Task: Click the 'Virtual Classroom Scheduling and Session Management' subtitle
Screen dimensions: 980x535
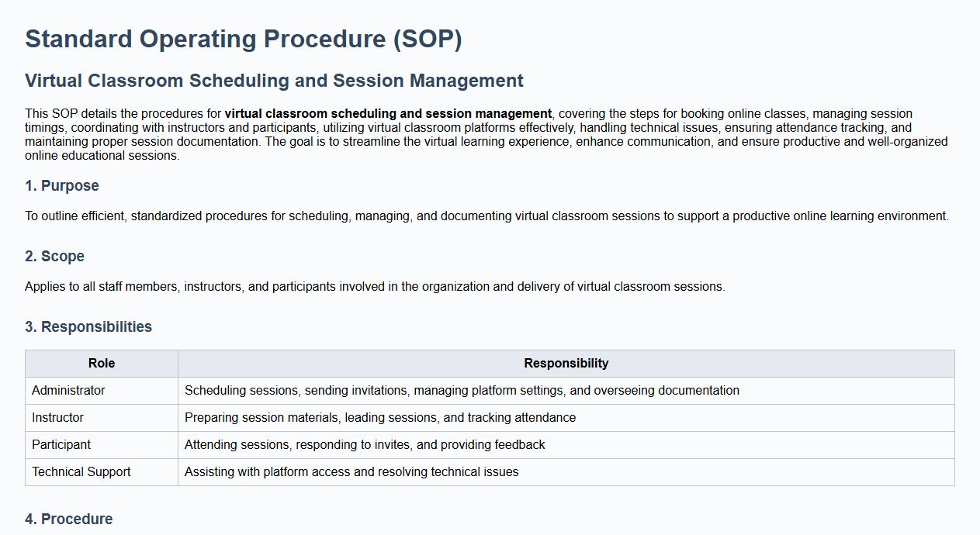Action: [x=274, y=81]
